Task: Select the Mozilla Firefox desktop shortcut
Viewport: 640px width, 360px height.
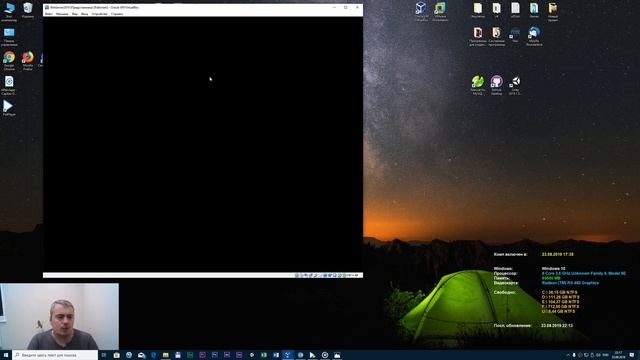Action: click(x=28, y=61)
